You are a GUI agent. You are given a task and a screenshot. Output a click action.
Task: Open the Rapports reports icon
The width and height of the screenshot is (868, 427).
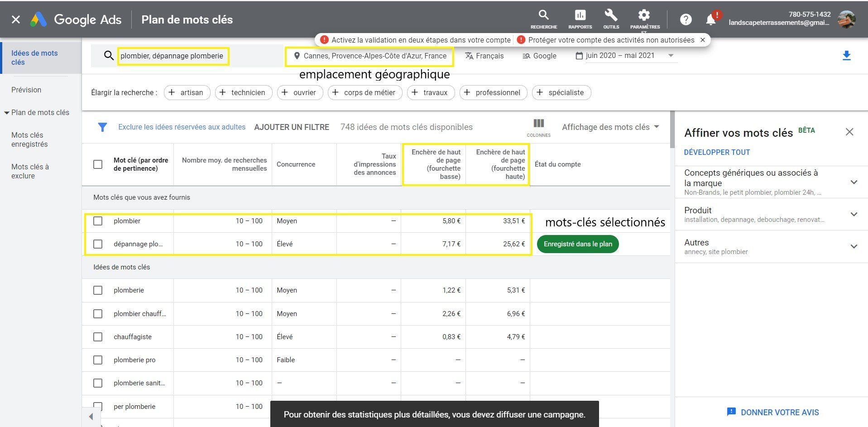point(580,15)
